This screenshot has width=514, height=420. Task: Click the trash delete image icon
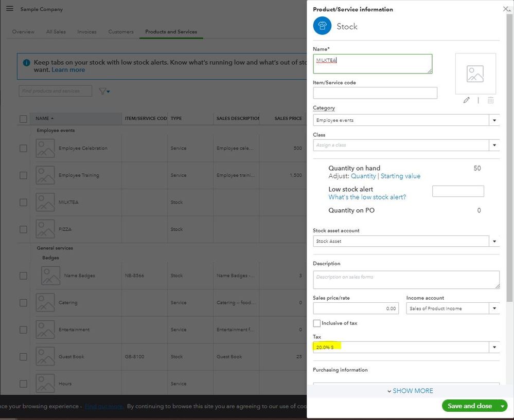point(490,100)
